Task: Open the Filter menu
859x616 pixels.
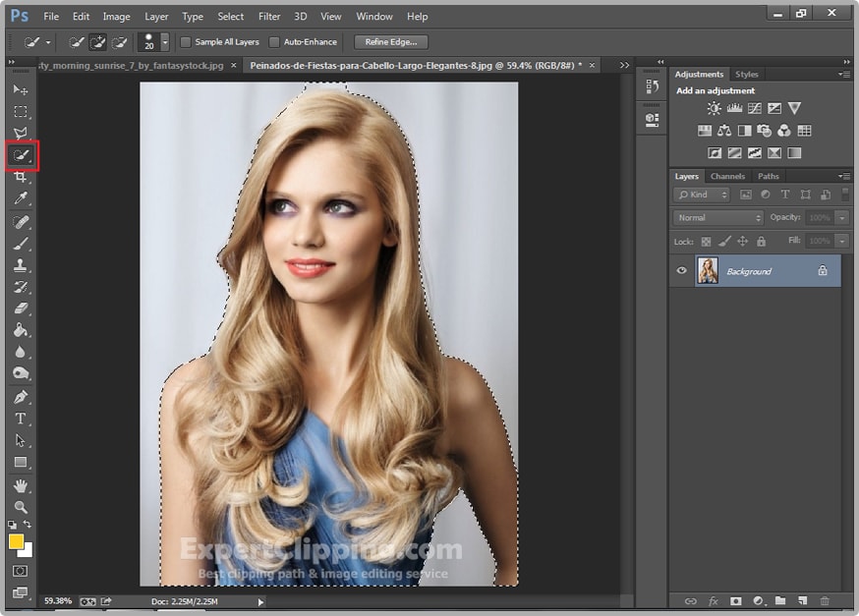Action: (269, 17)
